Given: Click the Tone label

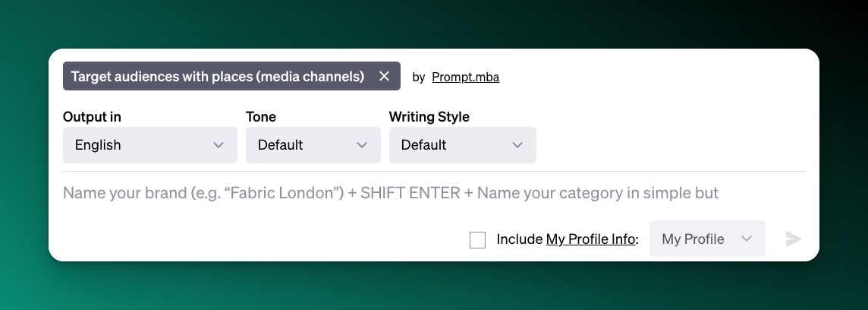Looking at the screenshot, I should click(261, 117).
